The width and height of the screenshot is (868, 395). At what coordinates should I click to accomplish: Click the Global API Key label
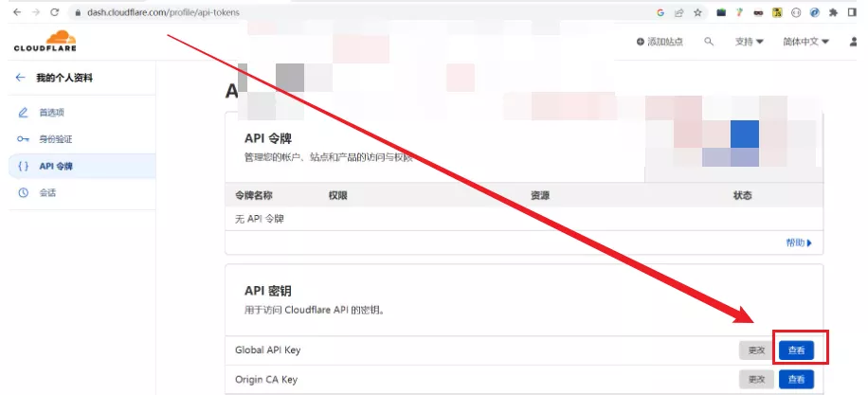267,350
